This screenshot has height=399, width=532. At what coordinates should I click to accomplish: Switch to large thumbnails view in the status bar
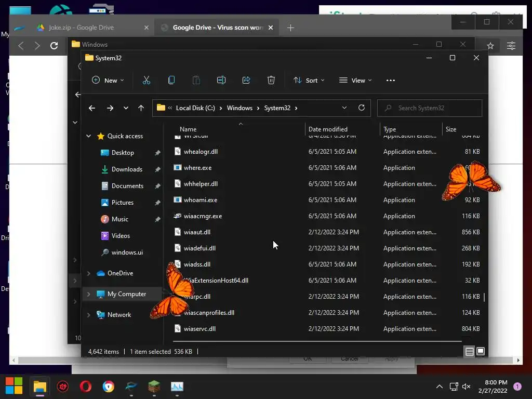tap(481, 352)
